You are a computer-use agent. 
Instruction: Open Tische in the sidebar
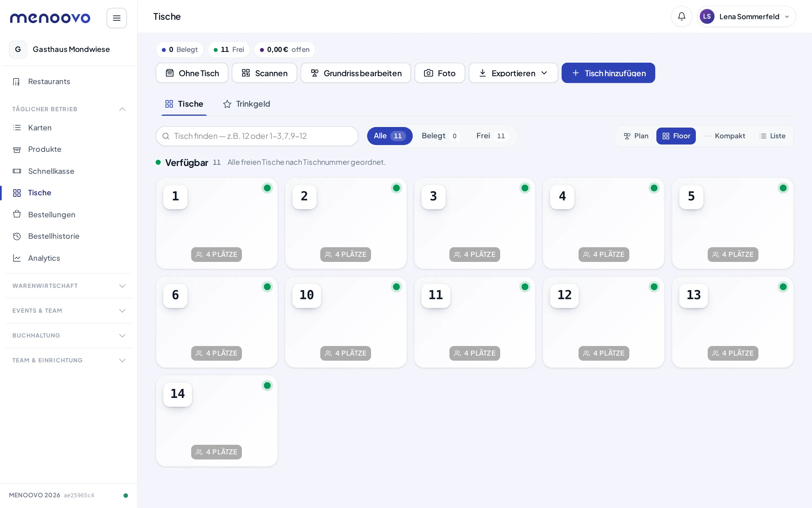tap(69, 193)
